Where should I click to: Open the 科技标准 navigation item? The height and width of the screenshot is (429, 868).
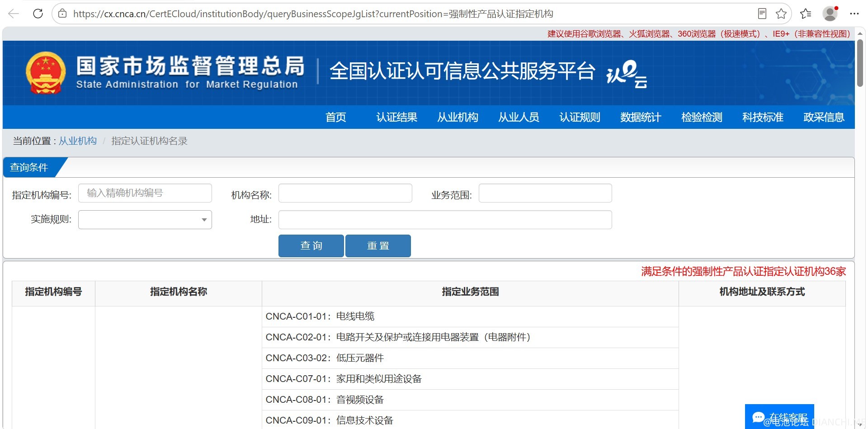coord(763,117)
